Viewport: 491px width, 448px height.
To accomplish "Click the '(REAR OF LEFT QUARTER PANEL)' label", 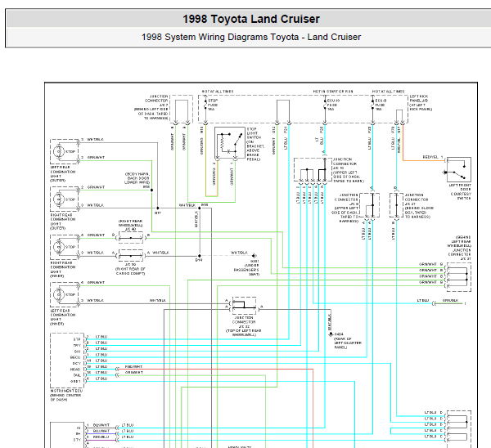I will 347,343.
